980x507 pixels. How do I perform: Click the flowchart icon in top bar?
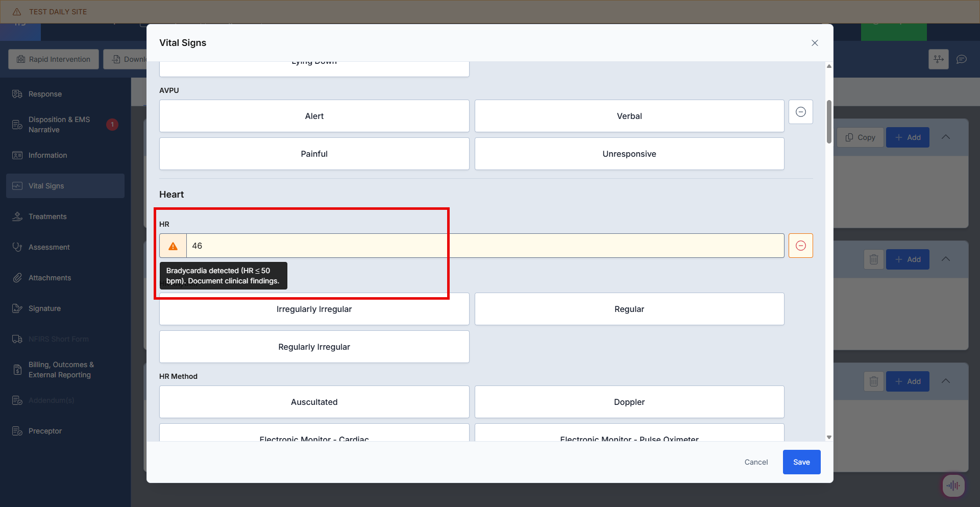(x=938, y=59)
